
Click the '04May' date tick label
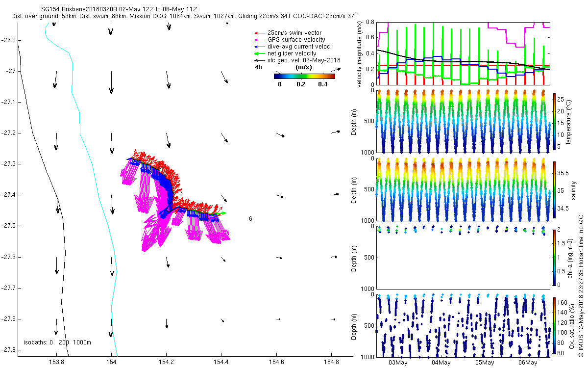coord(441,363)
